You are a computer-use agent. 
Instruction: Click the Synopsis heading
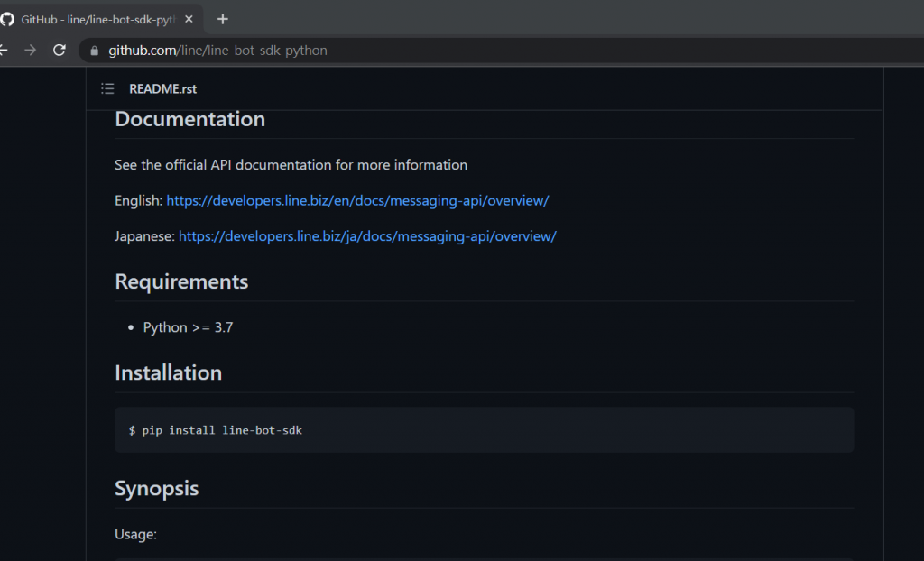[157, 489]
